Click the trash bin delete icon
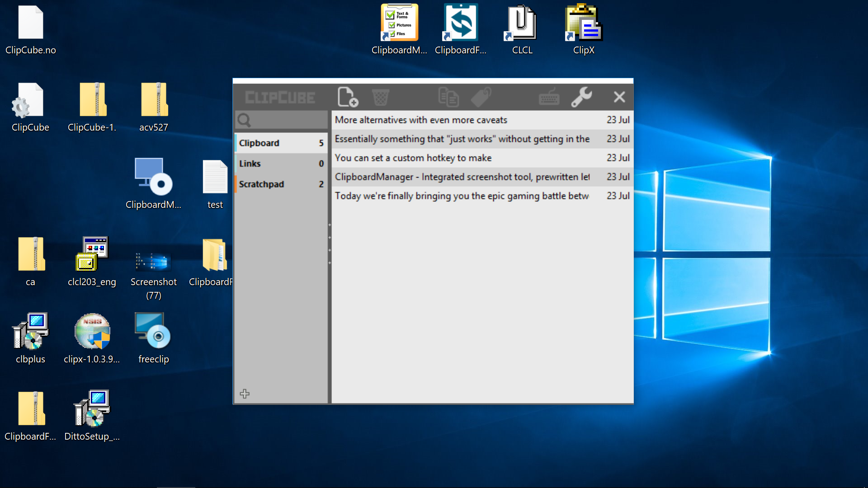This screenshot has height=488, width=868. coord(380,97)
